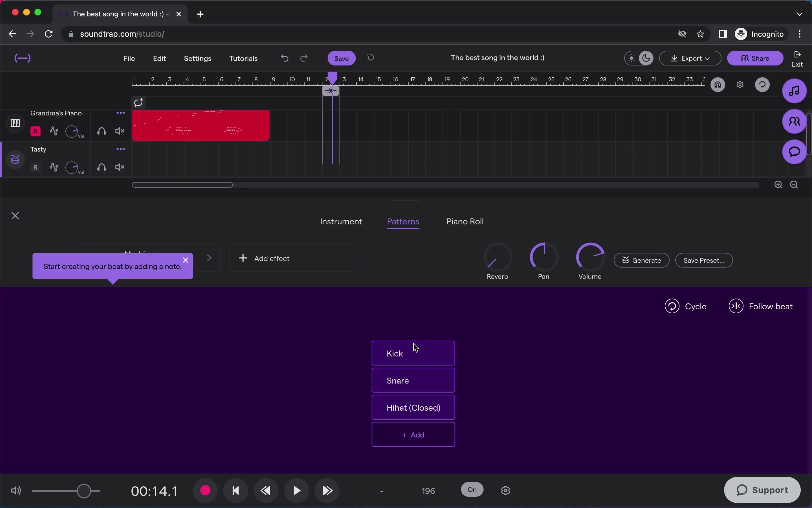Click the Reverb knob
The image size is (812, 508).
(x=498, y=257)
